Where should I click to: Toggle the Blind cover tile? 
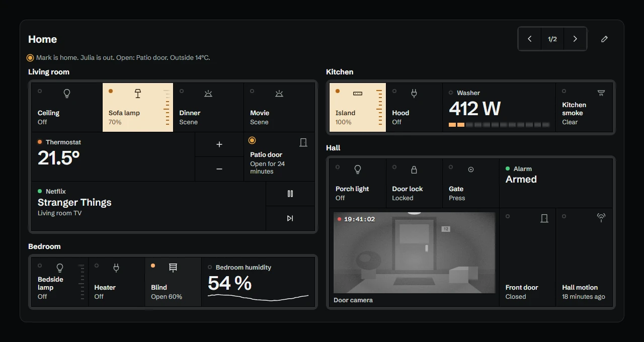coord(173,282)
